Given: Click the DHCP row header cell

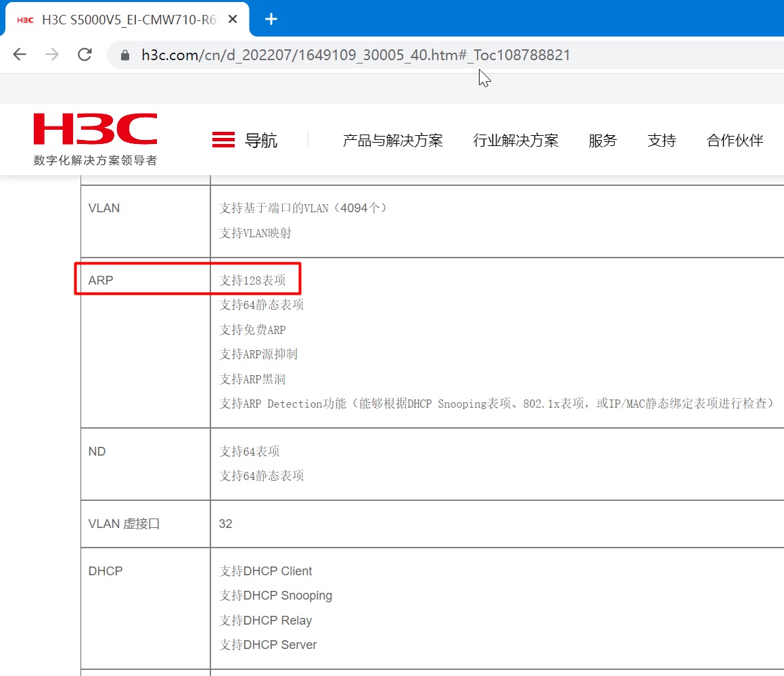Looking at the screenshot, I should pyautogui.click(x=145, y=608).
